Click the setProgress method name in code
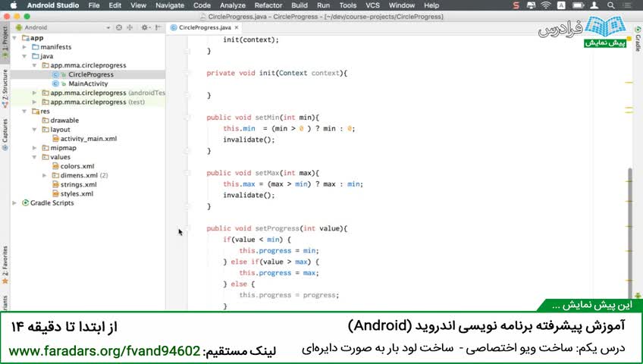This screenshot has width=643, height=364. (278, 228)
